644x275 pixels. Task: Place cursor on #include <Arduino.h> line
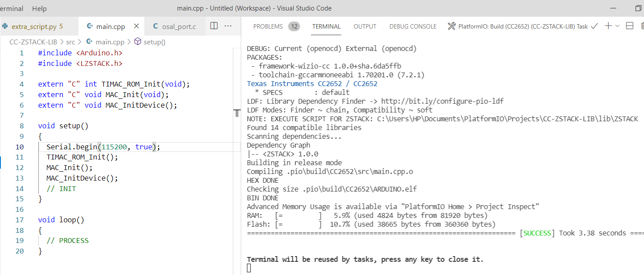[x=80, y=53]
